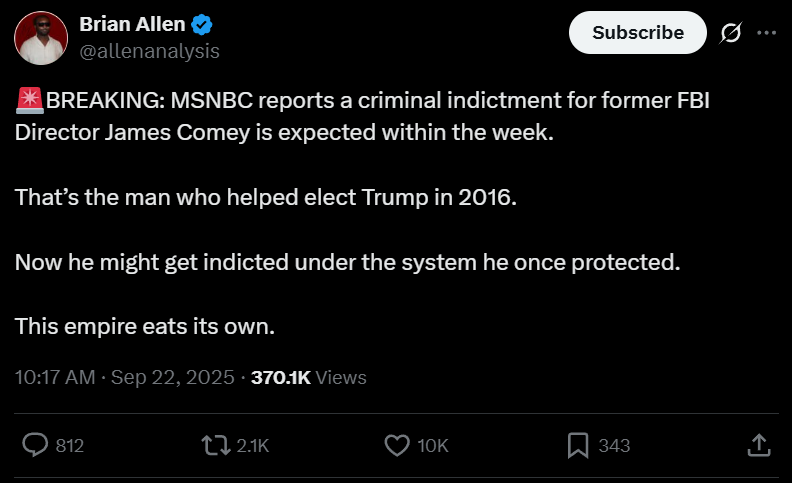
Task: Click the Grok explain icon
Action: 731,33
